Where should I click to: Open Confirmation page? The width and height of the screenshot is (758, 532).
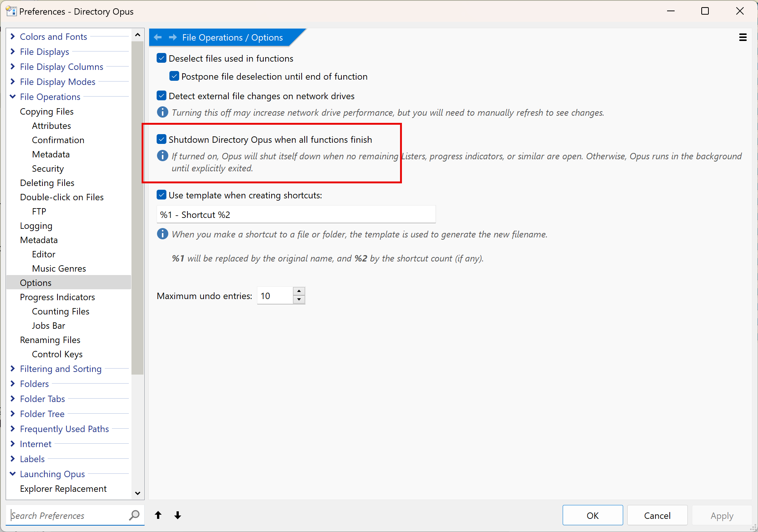coord(58,140)
